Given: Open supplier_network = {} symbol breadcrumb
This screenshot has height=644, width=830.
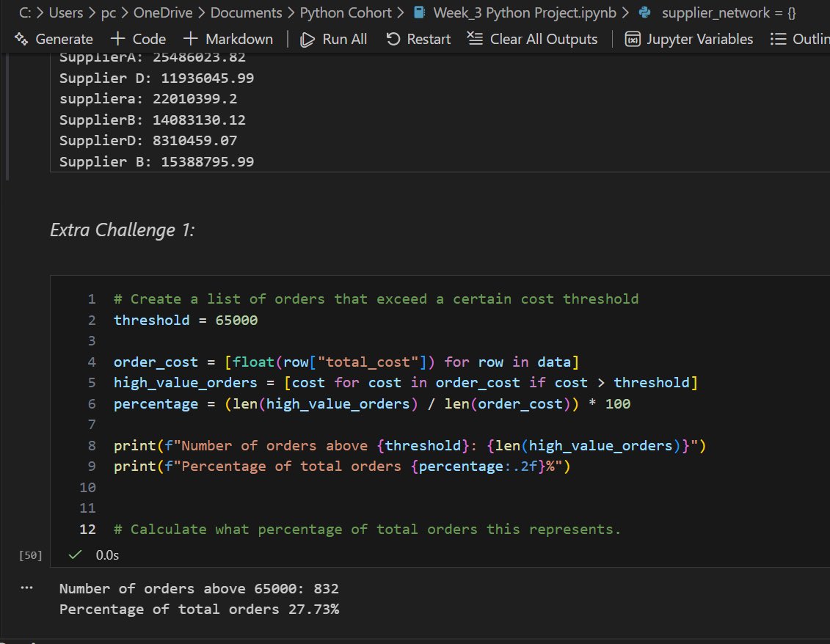Looking at the screenshot, I should tap(729, 12).
